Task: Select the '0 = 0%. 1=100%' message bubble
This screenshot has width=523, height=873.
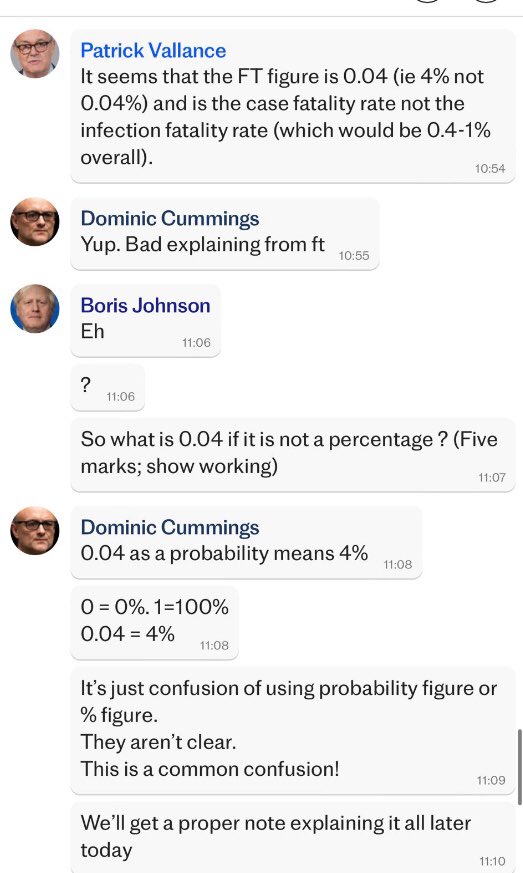Action: [x=154, y=623]
